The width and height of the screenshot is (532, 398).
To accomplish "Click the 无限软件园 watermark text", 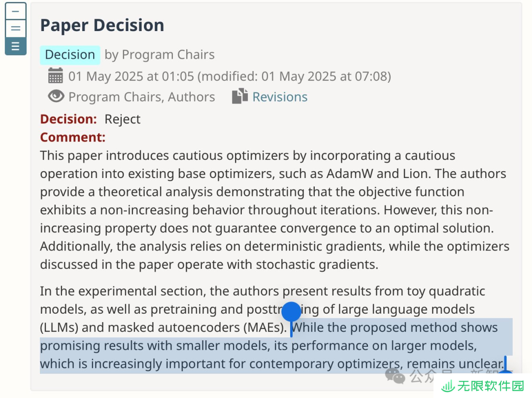I will point(491,386).
